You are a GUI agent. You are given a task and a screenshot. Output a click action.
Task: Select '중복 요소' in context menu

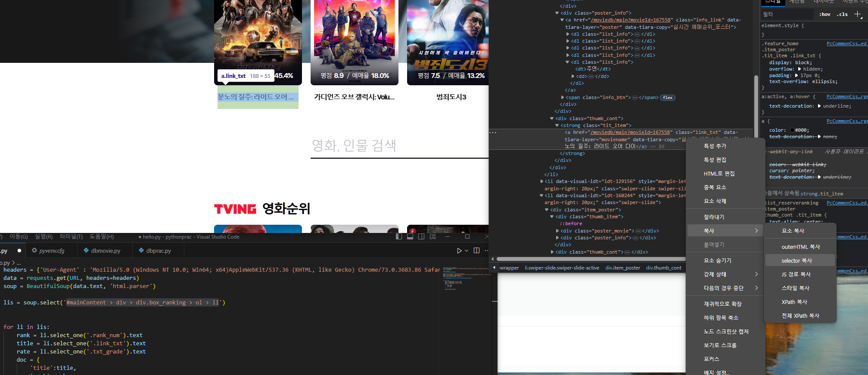click(x=725, y=187)
